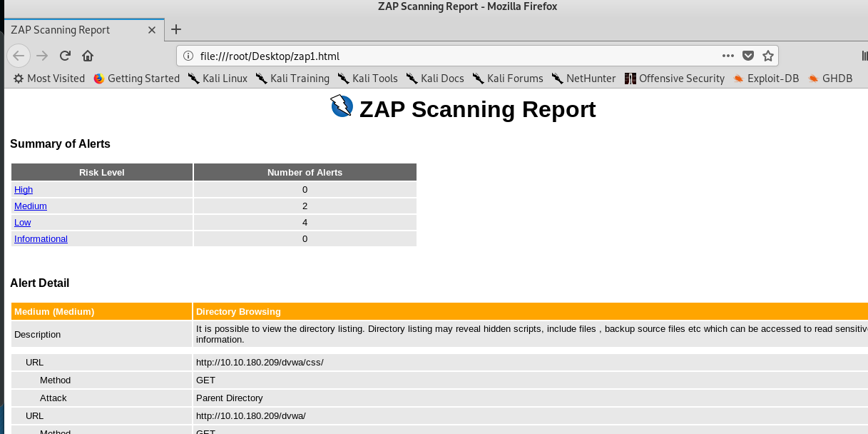Screen dimensions: 868x434
Task: Bookmark this page with the star icon
Action: (x=768, y=56)
